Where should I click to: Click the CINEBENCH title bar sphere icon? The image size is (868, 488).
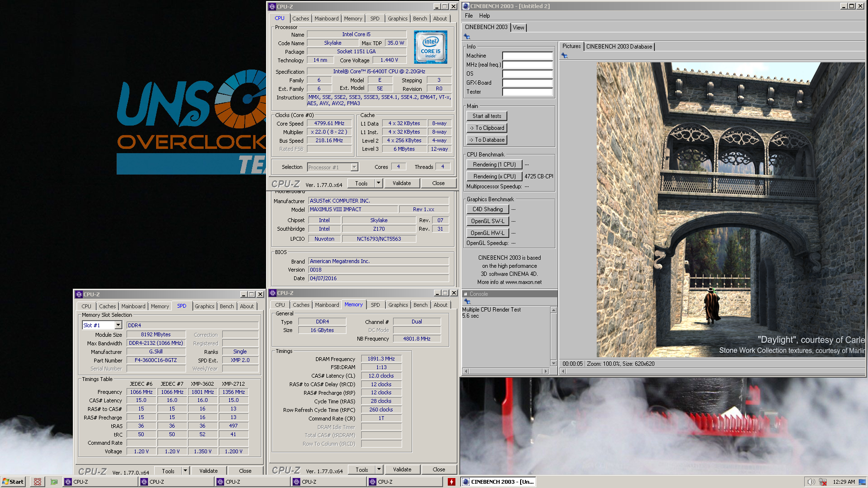[x=466, y=6]
